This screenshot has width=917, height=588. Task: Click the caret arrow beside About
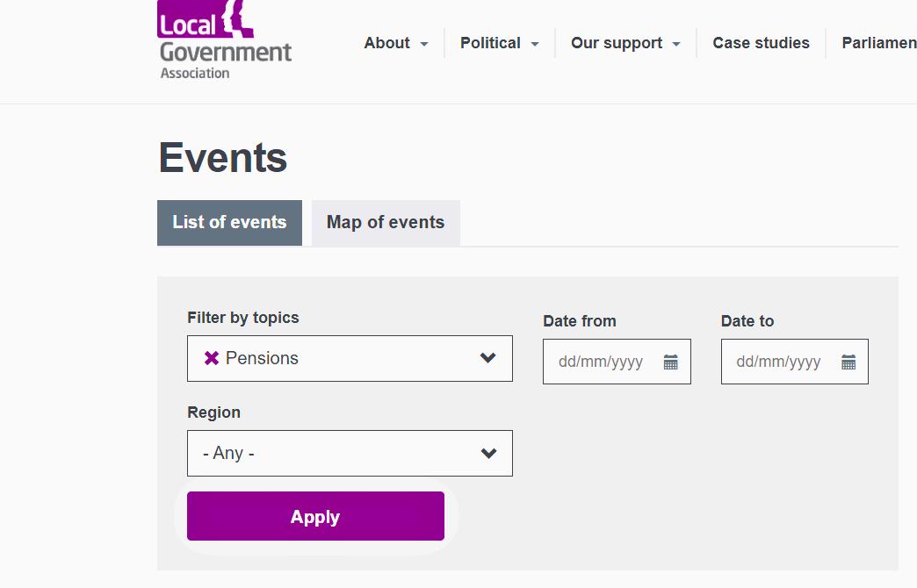click(424, 44)
